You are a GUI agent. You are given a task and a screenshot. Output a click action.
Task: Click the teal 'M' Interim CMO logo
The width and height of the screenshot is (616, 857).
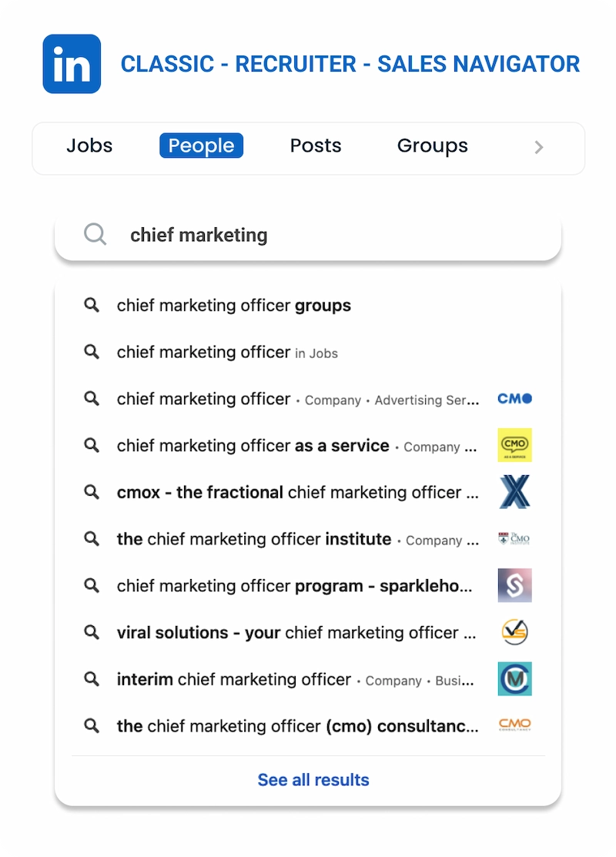514,679
